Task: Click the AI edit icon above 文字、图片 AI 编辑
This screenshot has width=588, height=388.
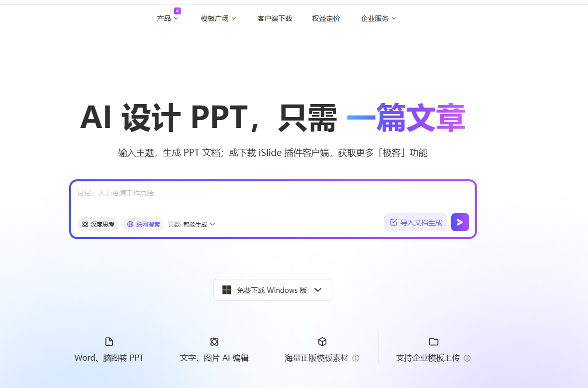Action: pos(214,342)
